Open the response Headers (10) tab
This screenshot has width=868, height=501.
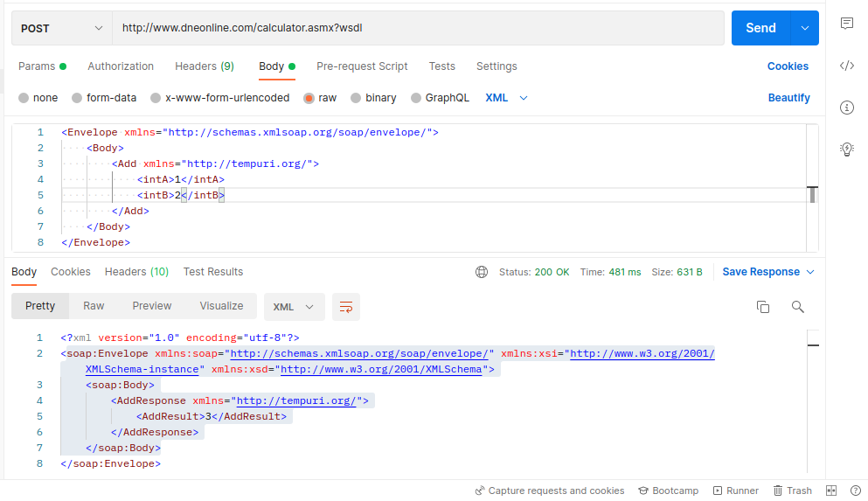tap(136, 272)
